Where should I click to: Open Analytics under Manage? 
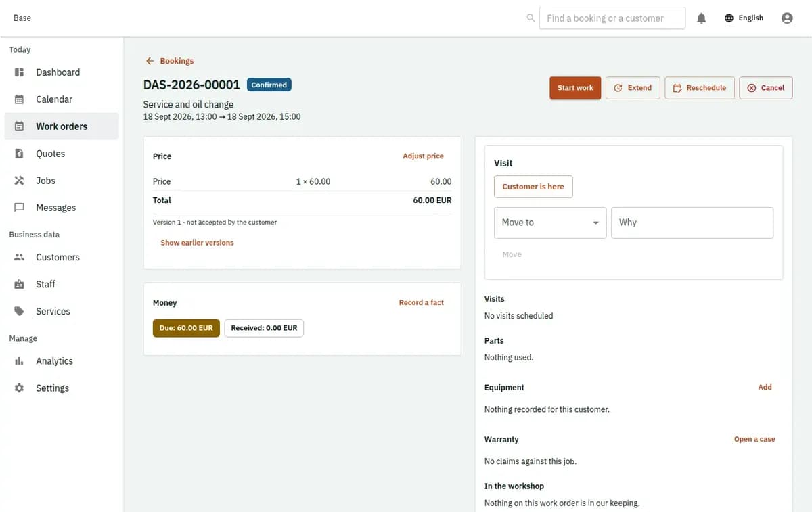pyautogui.click(x=62, y=361)
